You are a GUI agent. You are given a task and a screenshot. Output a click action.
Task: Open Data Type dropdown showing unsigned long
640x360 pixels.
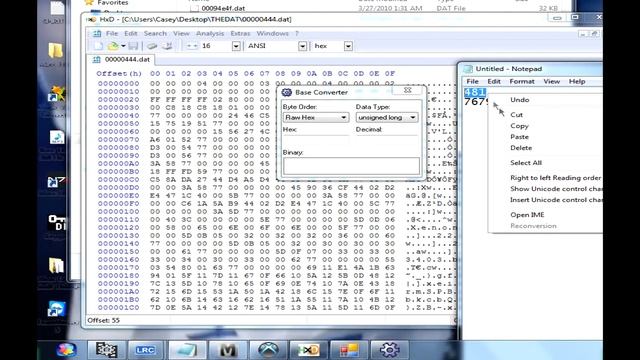tap(387, 118)
